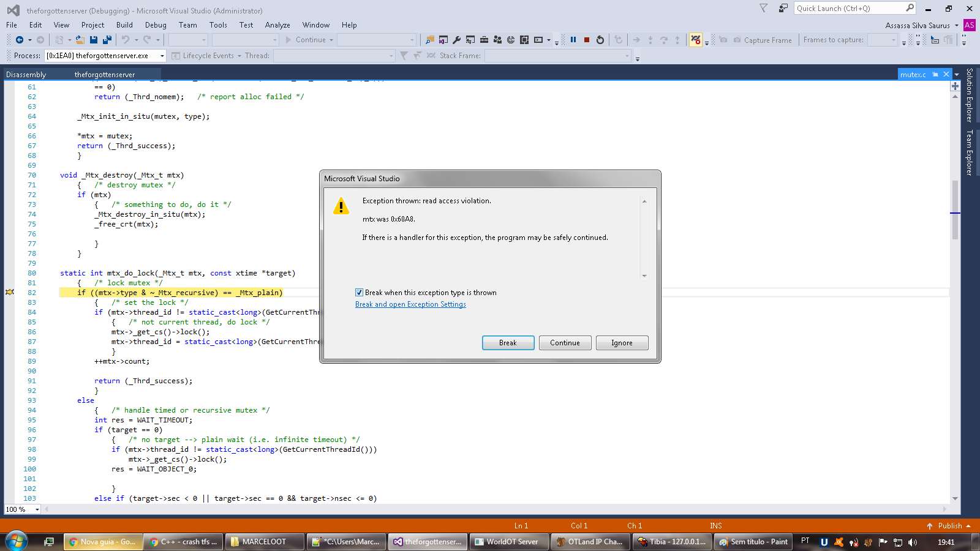Viewport: 980px width, 551px height.
Task: Open the Toolbox briefcase icon
Action: click(484, 40)
